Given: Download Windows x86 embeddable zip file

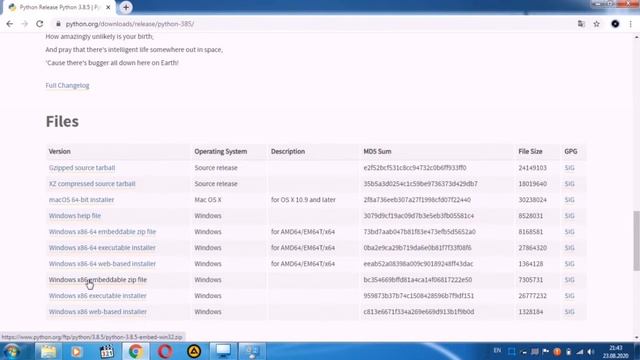Looking at the screenshot, I should coord(98,280).
